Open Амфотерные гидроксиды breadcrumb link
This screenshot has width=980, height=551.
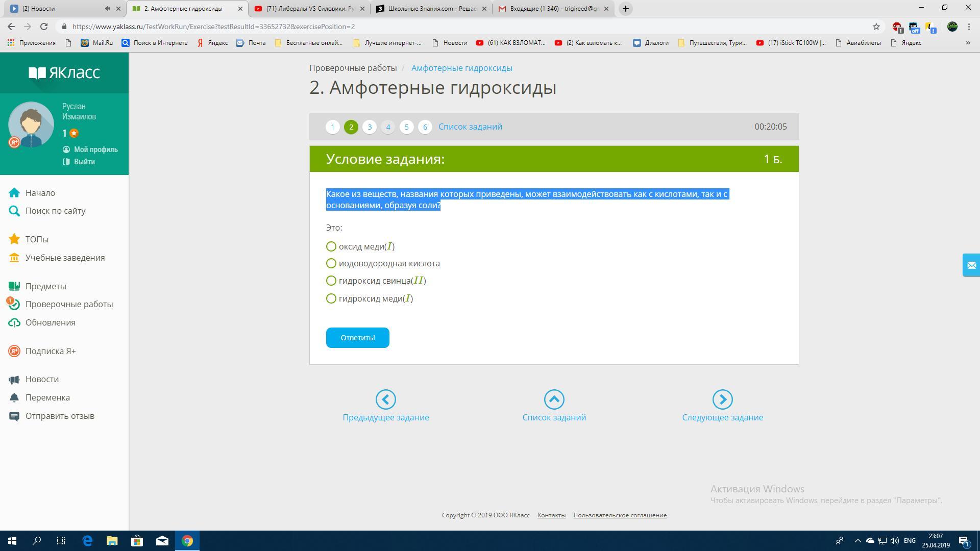(461, 68)
